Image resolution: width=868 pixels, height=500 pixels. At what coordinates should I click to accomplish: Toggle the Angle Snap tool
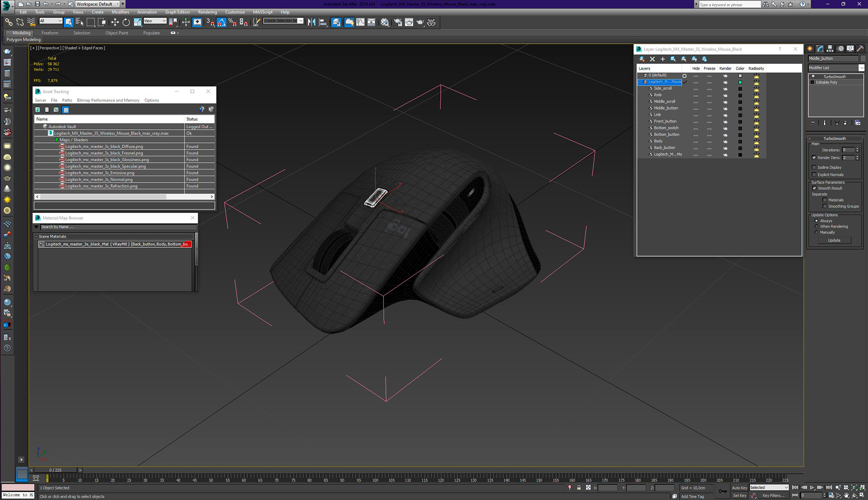222,22
